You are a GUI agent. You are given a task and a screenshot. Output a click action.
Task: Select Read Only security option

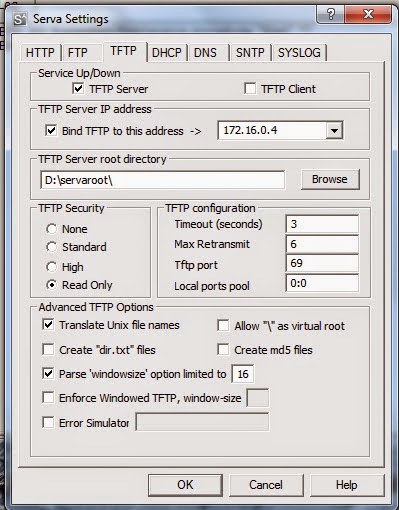coord(52,285)
